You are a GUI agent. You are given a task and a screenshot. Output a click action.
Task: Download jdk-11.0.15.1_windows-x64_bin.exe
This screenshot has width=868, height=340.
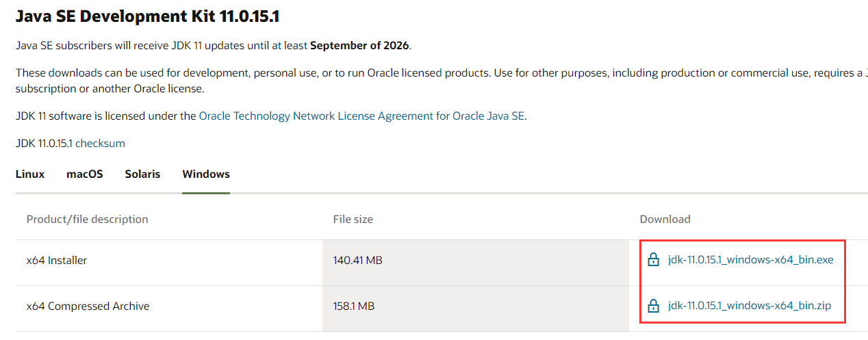750,260
